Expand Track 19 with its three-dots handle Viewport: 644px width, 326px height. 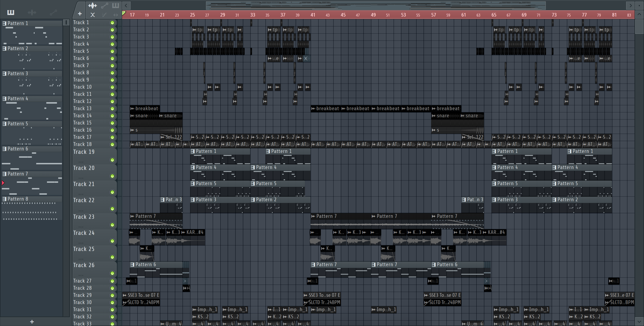(x=81, y=162)
